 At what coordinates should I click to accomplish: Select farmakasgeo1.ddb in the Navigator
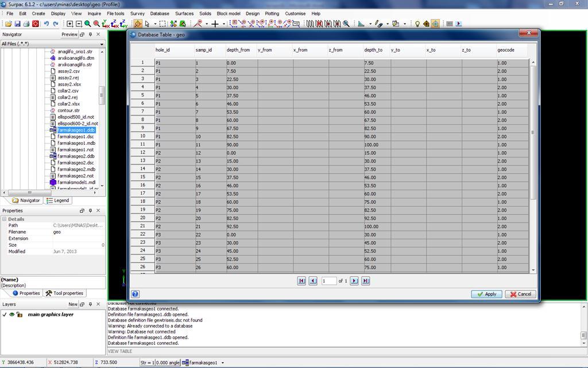pyautogui.click(x=76, y=130)
